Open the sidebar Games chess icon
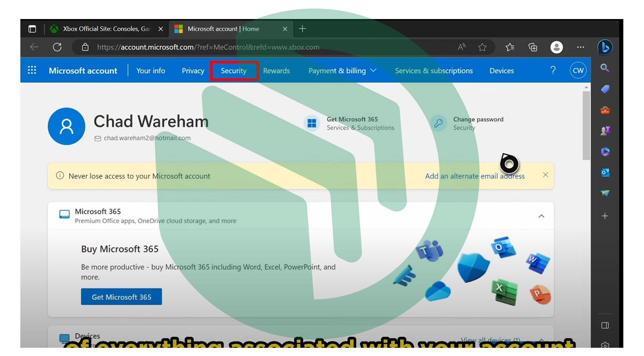This screenshot has width=644, height=356. tap(605, 131)
